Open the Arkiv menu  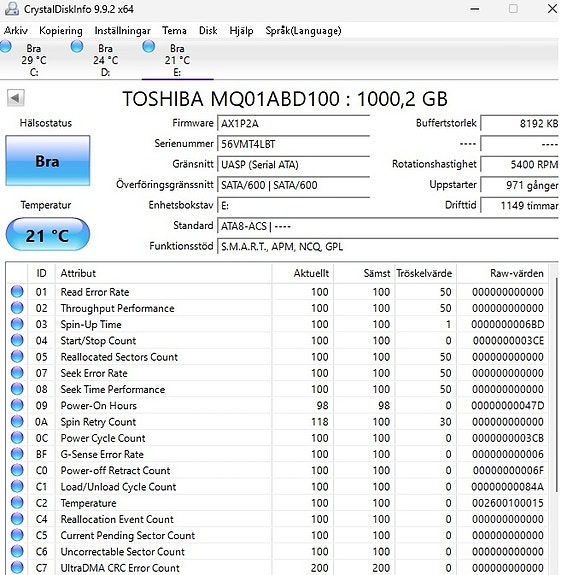coord(16,31)
